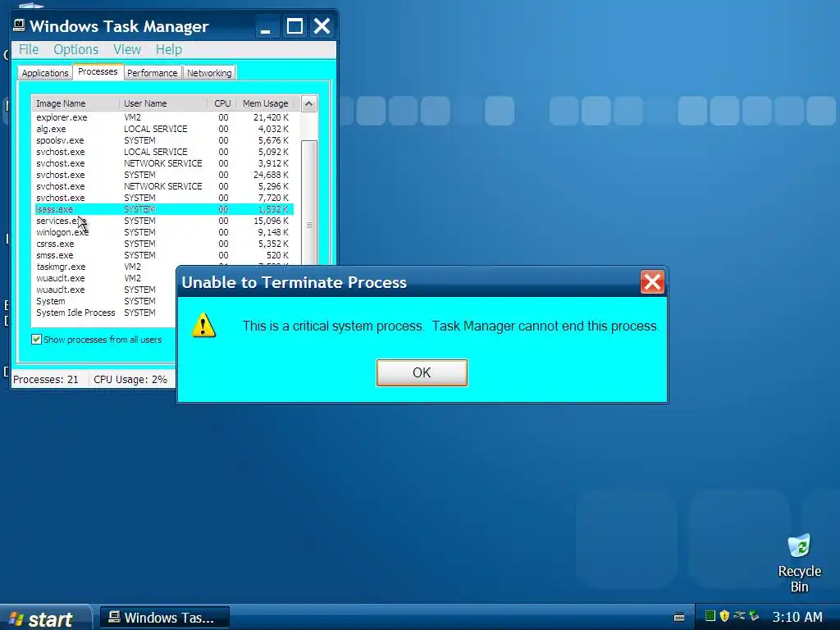Click the Safely Remove Hardware tray icon
The height and width of the screenshot is (630, 840).
pyautogui.click(x=739, y=615)
